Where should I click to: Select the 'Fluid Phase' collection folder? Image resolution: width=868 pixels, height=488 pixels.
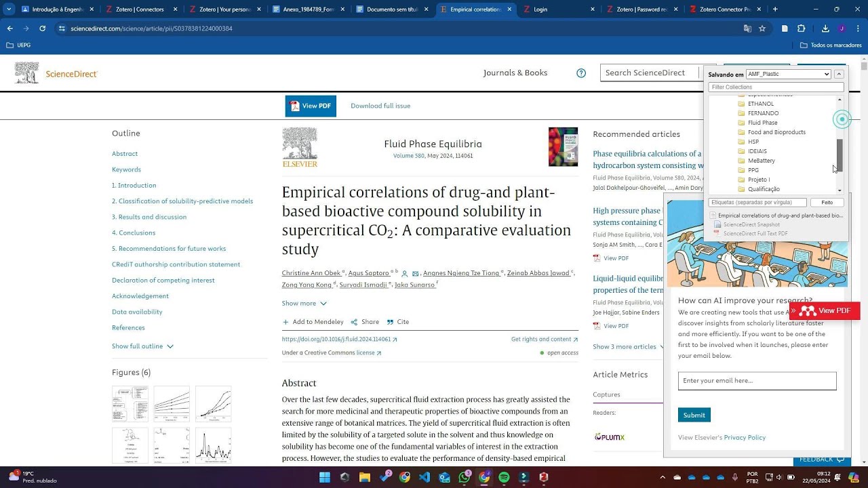coord(762,123)
